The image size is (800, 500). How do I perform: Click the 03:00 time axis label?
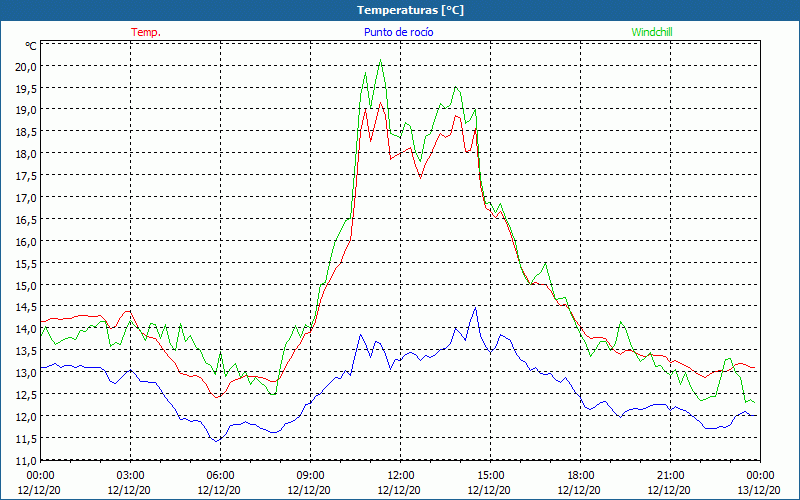tap(130, 476)
